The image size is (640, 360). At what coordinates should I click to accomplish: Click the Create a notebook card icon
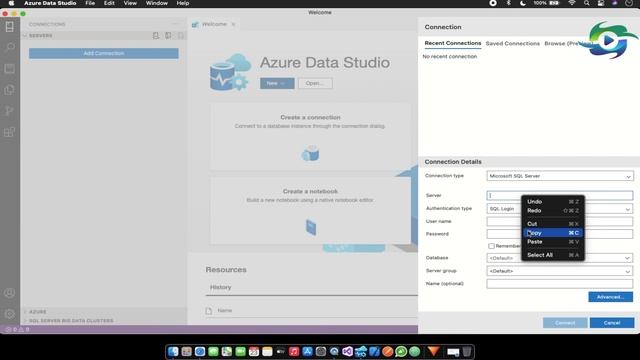311,227
